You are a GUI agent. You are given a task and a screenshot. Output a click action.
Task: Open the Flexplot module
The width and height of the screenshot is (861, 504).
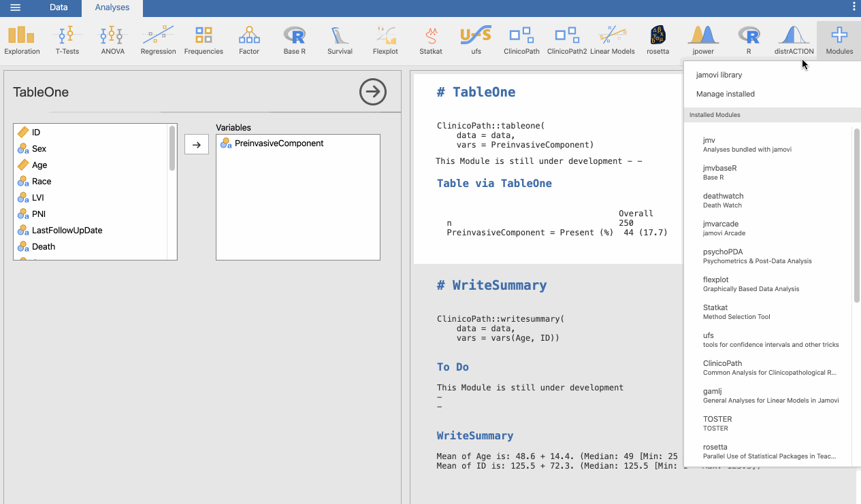[385, 40]
